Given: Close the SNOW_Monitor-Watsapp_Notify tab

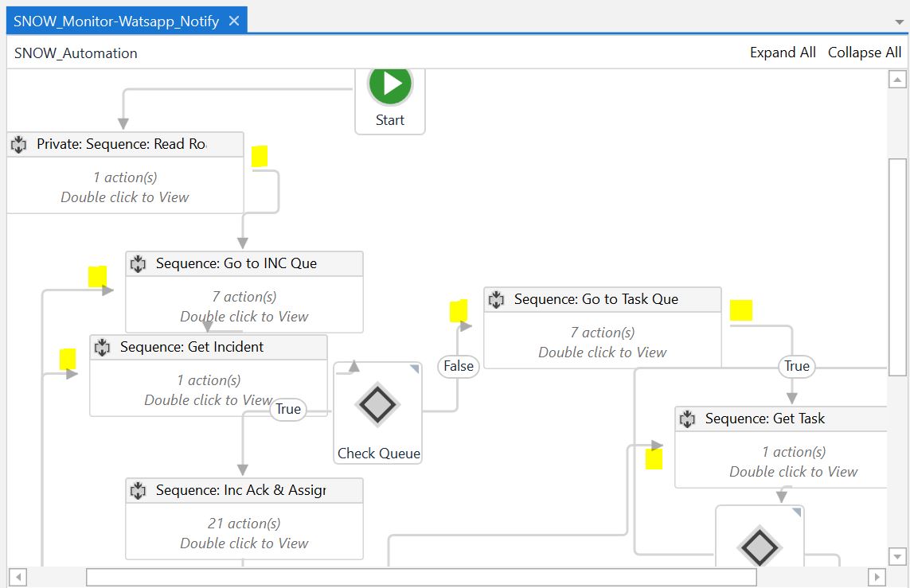Looking at the screenshot, I should (234, 21).
